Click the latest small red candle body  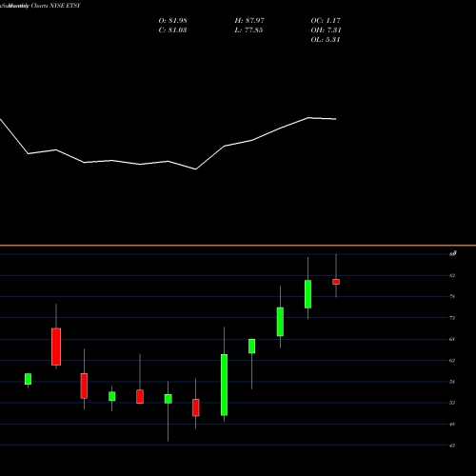tap(336, 282)
